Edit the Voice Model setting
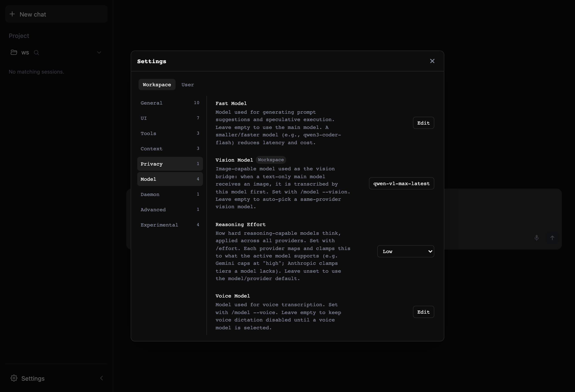The height and width of the screenshot is (392, 575). 423,312
